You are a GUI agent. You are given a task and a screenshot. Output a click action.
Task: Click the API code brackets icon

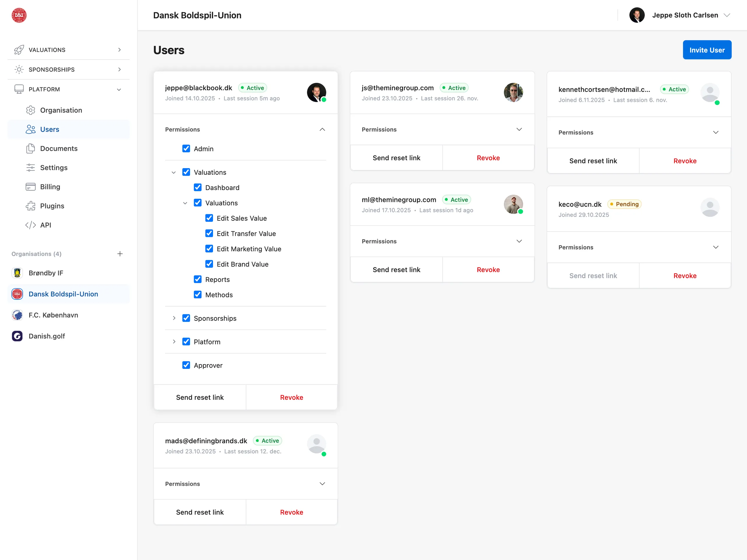(31, 225)
